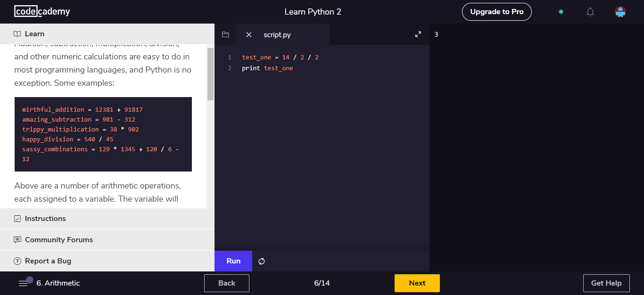This screenshot has width=644, height=295.
Task: Advance to the next exercise
Action: click(x=417, y=283)
